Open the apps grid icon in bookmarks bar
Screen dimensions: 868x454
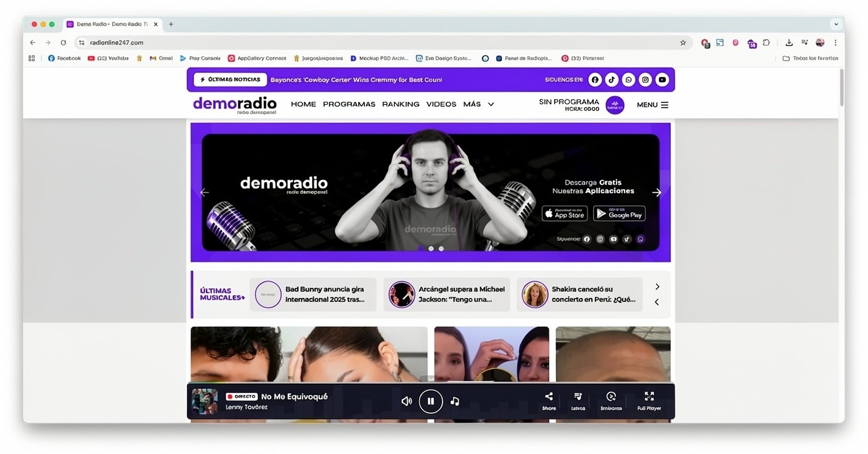pyautogui.click(x=32, y=58)
